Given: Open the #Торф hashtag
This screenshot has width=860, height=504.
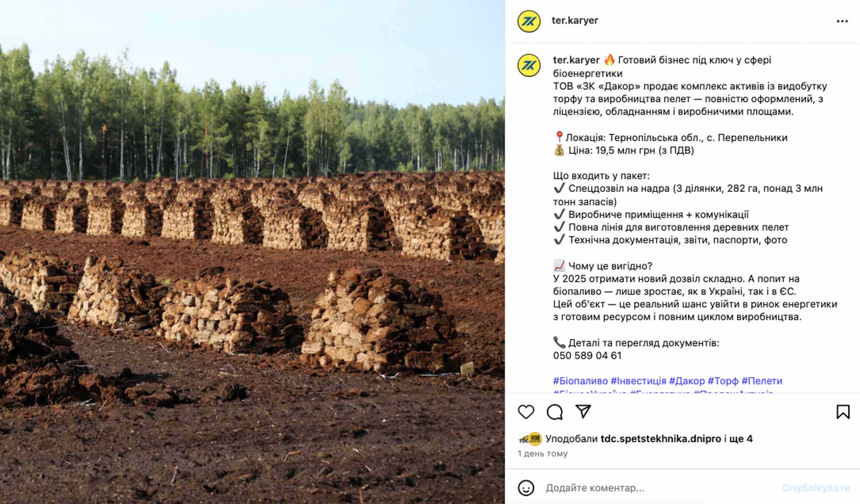Looking at the screenshot, I should click(x=723, y=381).
